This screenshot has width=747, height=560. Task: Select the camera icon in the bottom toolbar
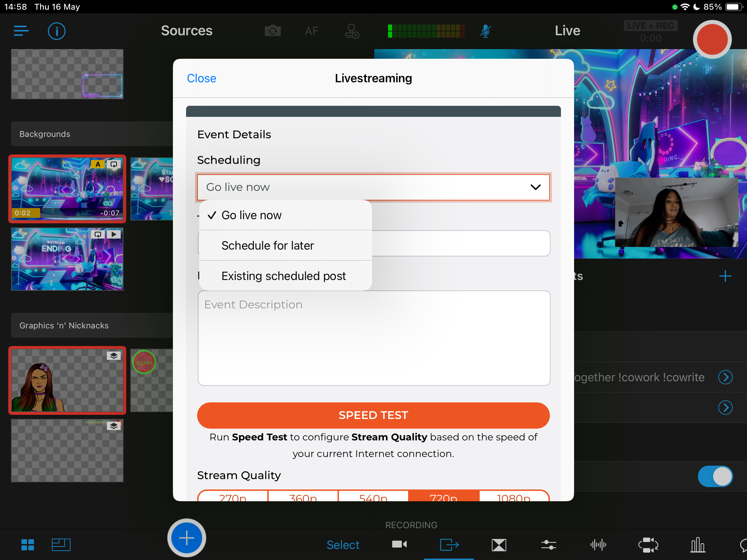click(399, 544)
